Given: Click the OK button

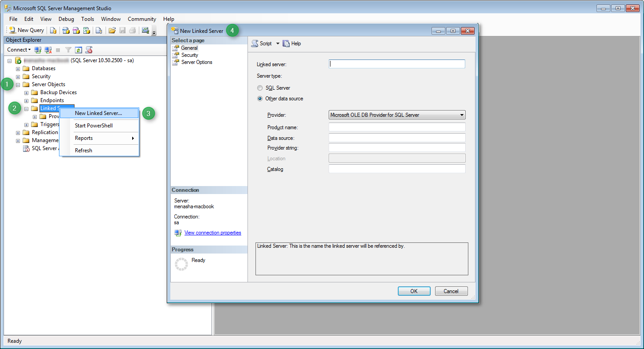Looking at the screenshot, I should (x=414, y=291).
